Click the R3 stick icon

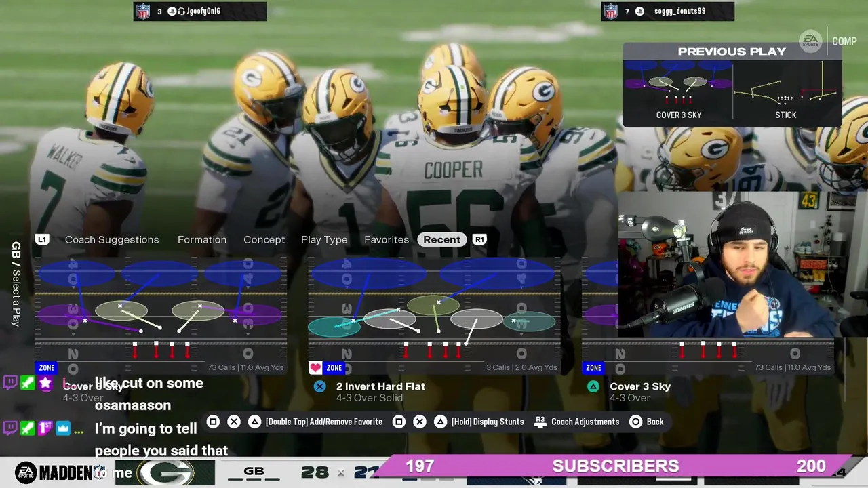pyautogui.click(x=540, y=422)
